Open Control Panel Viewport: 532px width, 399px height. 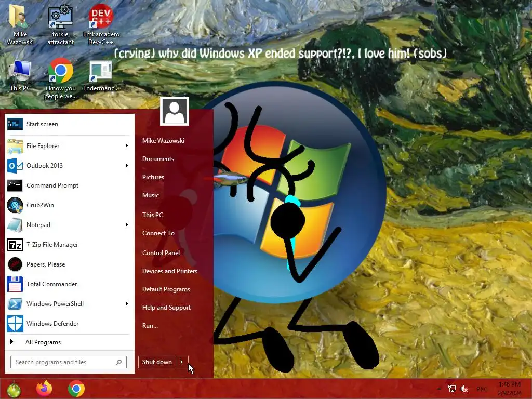[161, 253]
